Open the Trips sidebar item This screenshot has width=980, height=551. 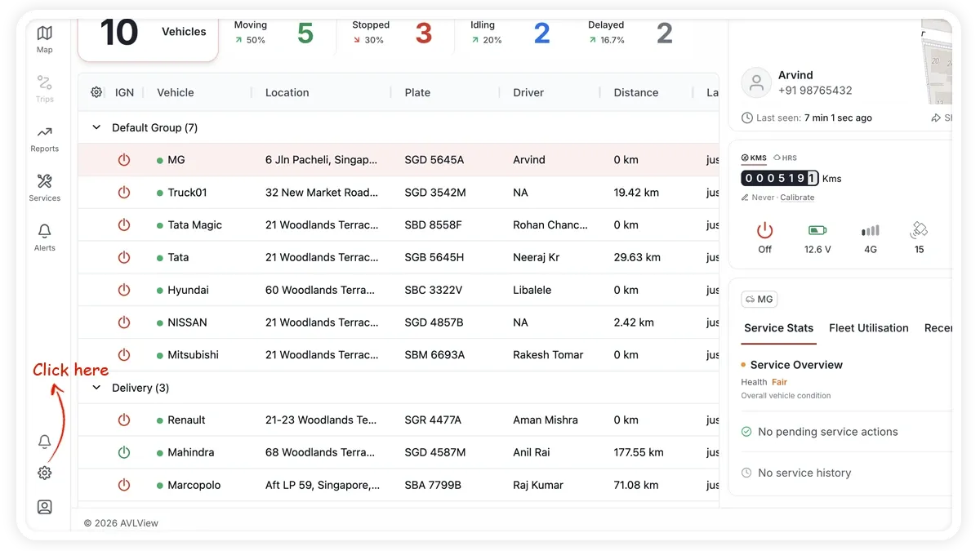tap(44, 88)
